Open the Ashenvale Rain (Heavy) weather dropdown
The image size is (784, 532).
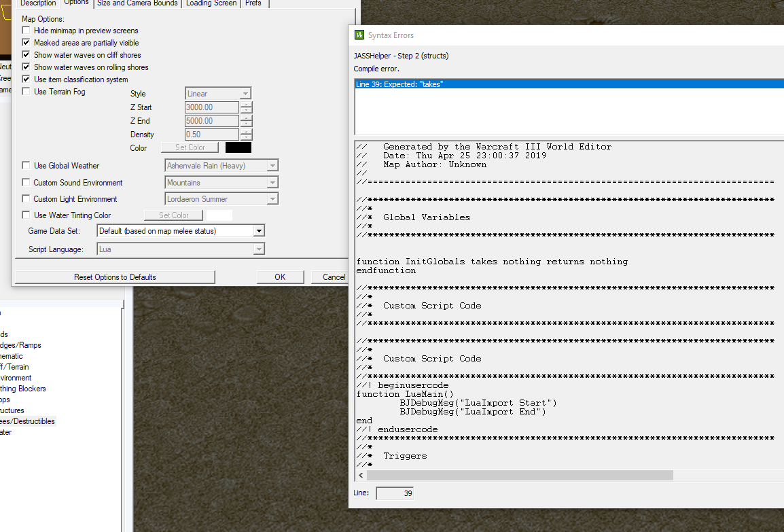(x=221, y=166)
